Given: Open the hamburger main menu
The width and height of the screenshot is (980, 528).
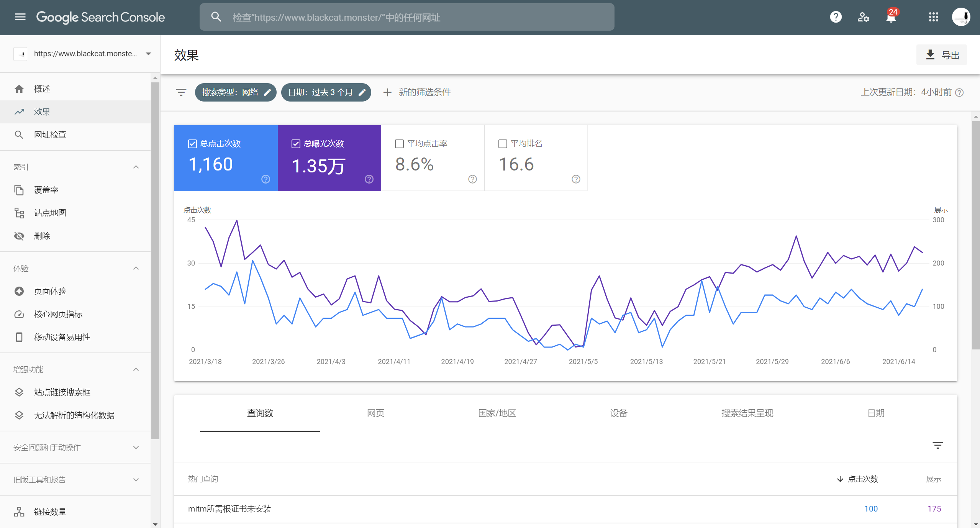Looking at the screenshot, I should [20, 17].
